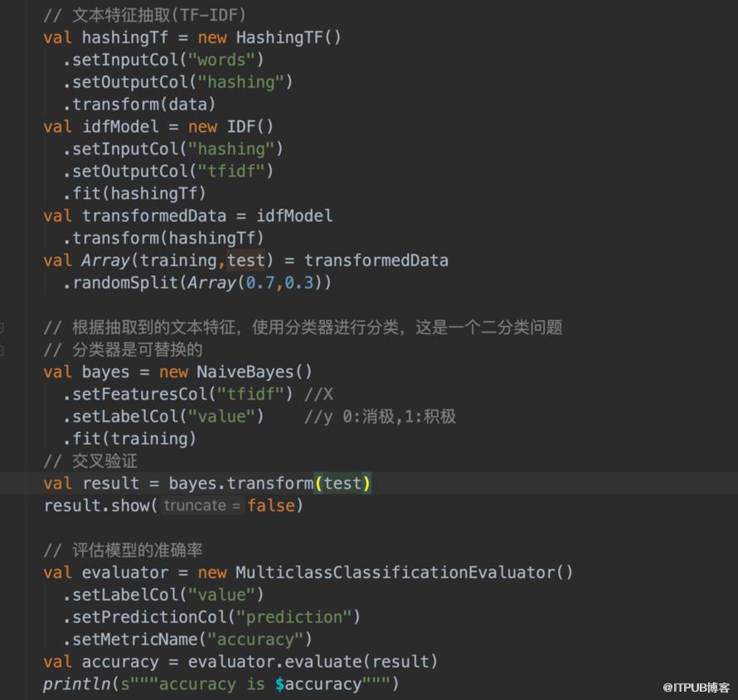Click 'evaluator.evaluate(result)' expression
The image size is (738, 700).
click(x=313, y=662)
